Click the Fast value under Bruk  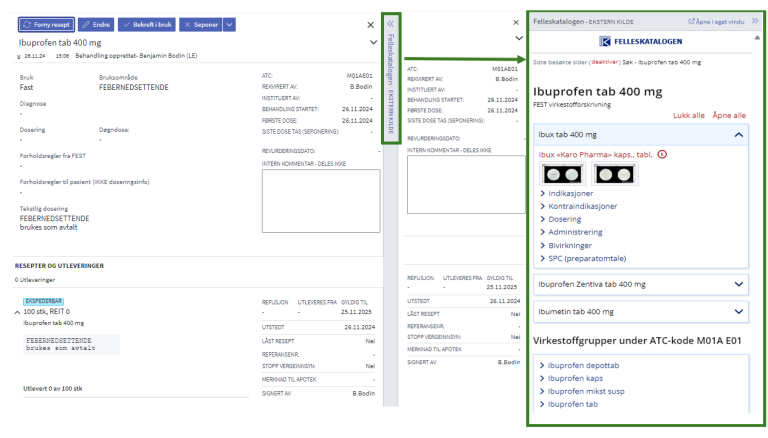pos(26,87)
